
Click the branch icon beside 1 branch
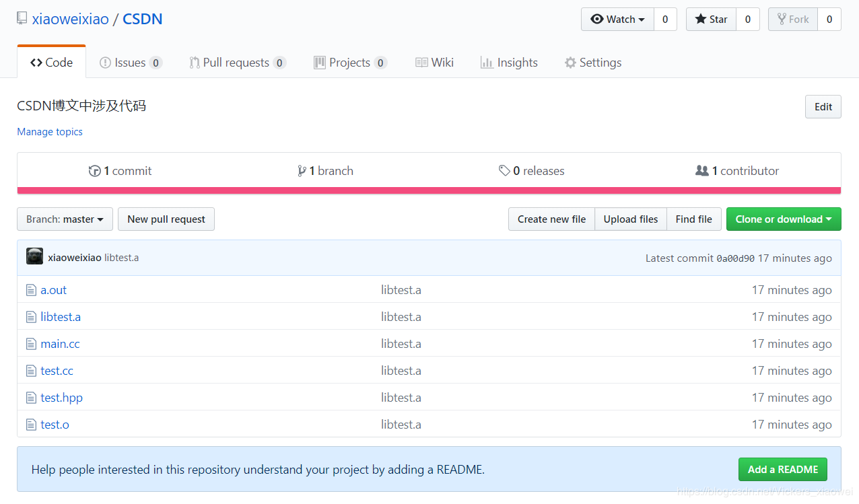point(302,171)
